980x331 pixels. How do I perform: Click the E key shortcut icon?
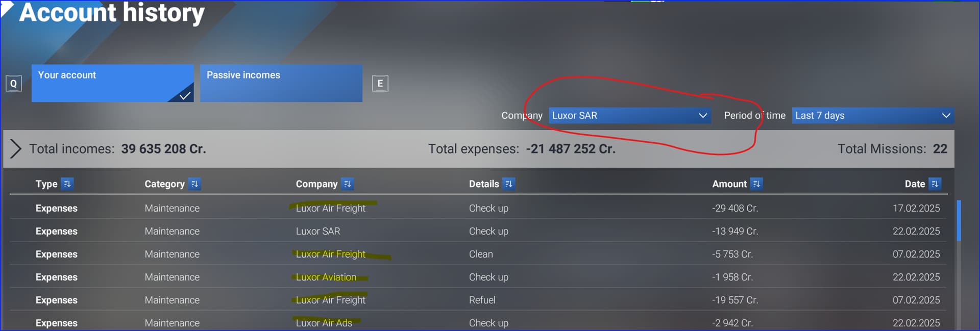click(x=380, y=83)
